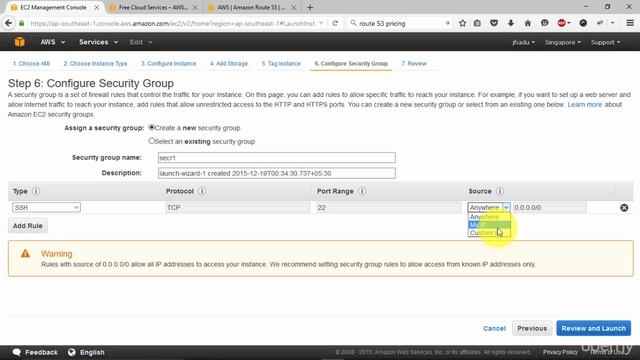The image size is (640, 360).
Task: Open the Pocket icon in toolbar
Action: (x=494, y=23)
